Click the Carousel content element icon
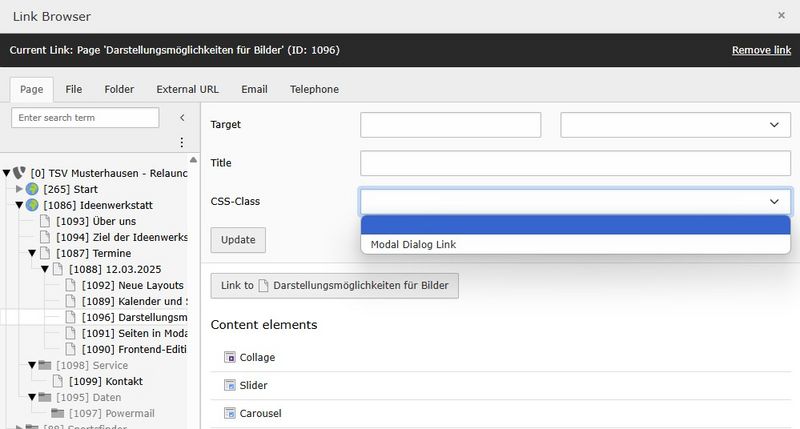This screenshot has height=429, width=800. coord(229,413)
